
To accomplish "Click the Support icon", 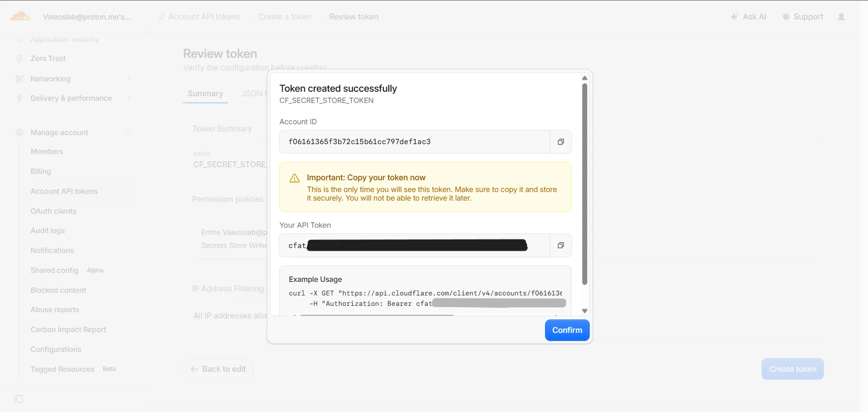I will pyautogui.click(x=786, y=17).
